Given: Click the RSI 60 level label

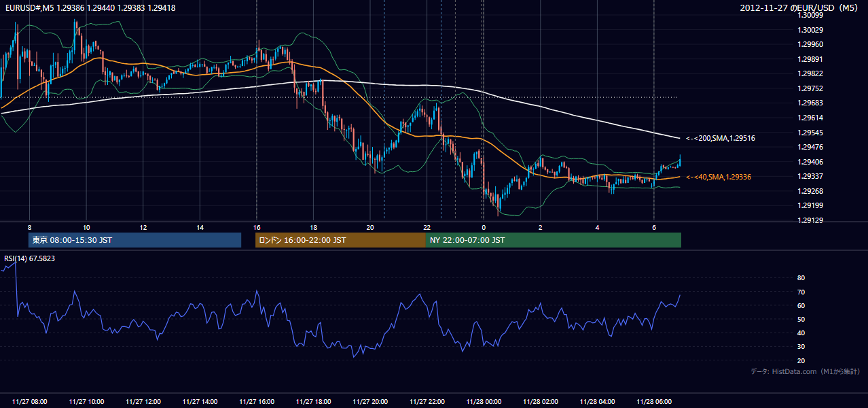Looking at the screenshot, I should point(801,305).
